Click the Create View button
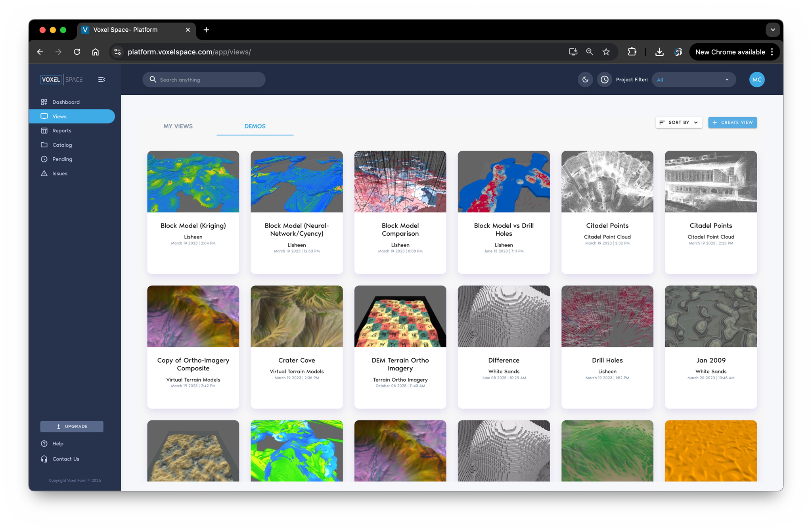Image resolution: width=812 pixels, height=529 pixels. click(x=732, y=122)
